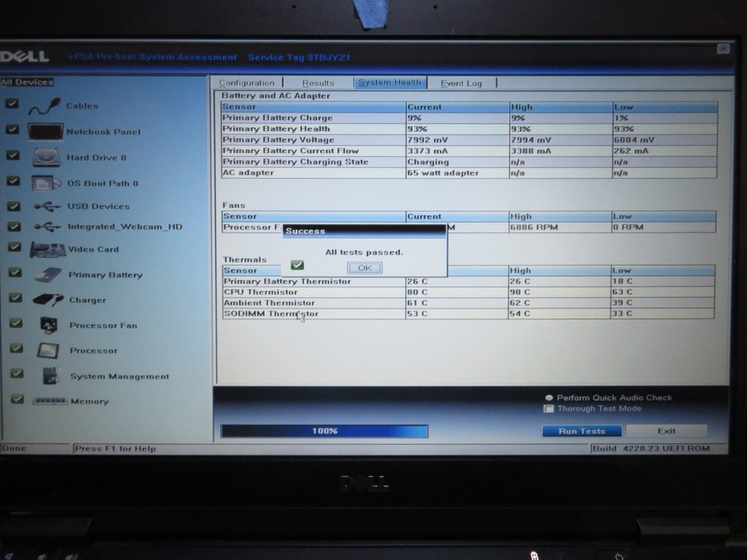Uncheck the Memory checkbox
This screenshot has height=560, width=747.
pos(18,399)
